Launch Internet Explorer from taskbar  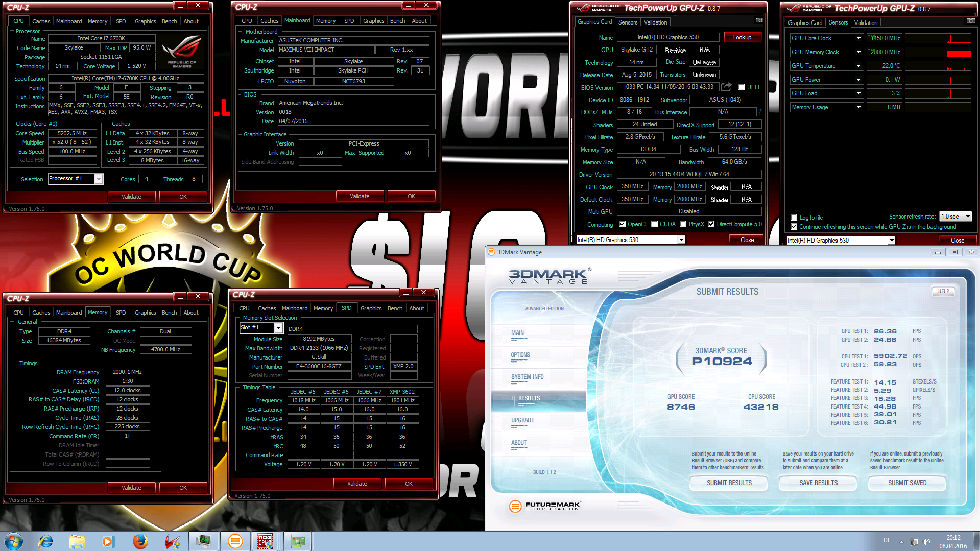[46, 541]
